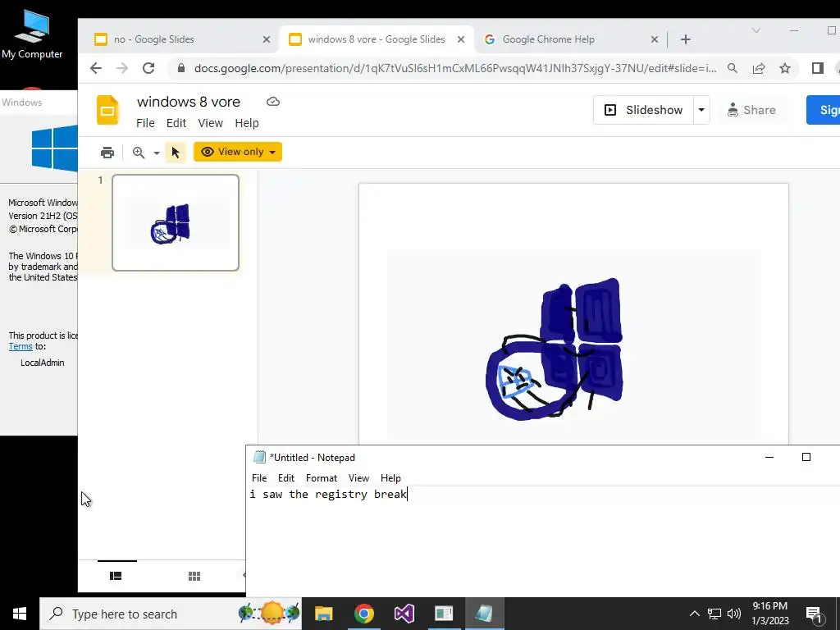Click the Notepad title bar icon
This screenshot has width=840, height=630.
pos(259,457)
